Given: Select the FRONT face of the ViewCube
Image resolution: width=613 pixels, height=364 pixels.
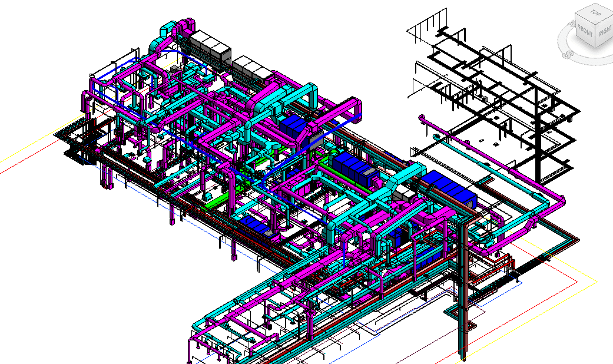Looking at the screenshot, I should [585, 29].
